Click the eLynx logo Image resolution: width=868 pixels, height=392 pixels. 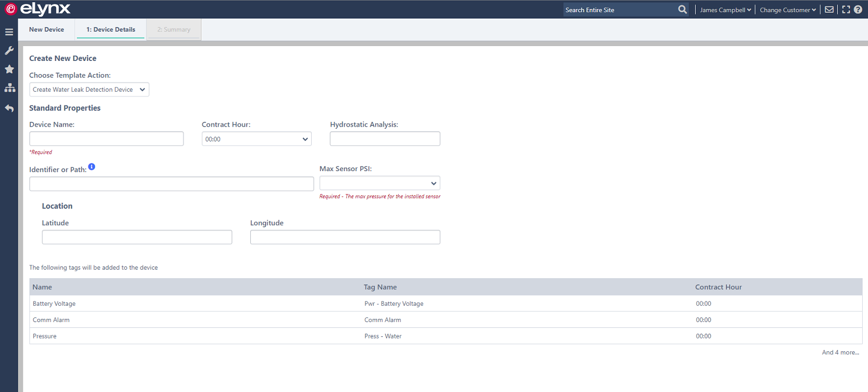point(38,9)
